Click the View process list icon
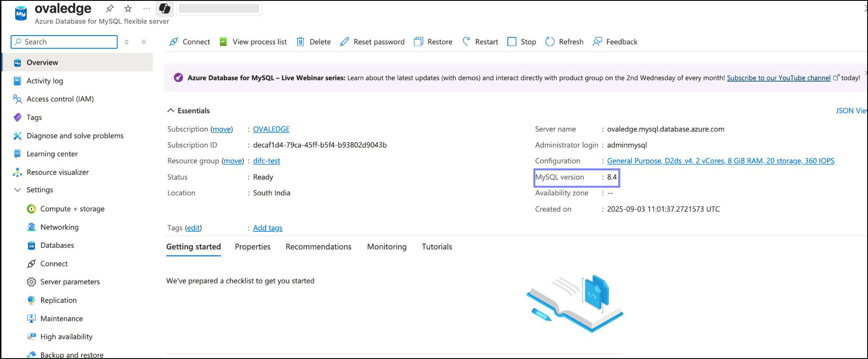 pyautogui.click(x=223, y=42)
